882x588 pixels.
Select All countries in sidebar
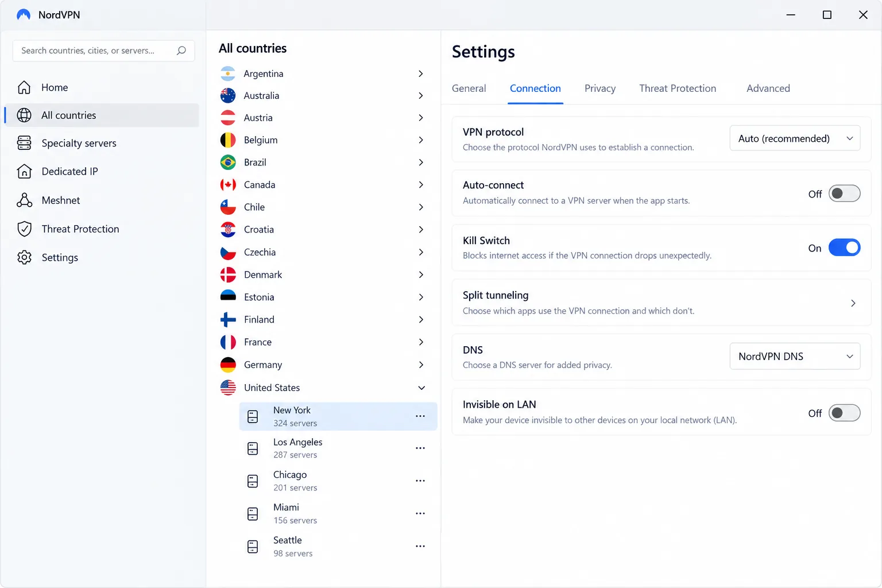click(102, 115)
